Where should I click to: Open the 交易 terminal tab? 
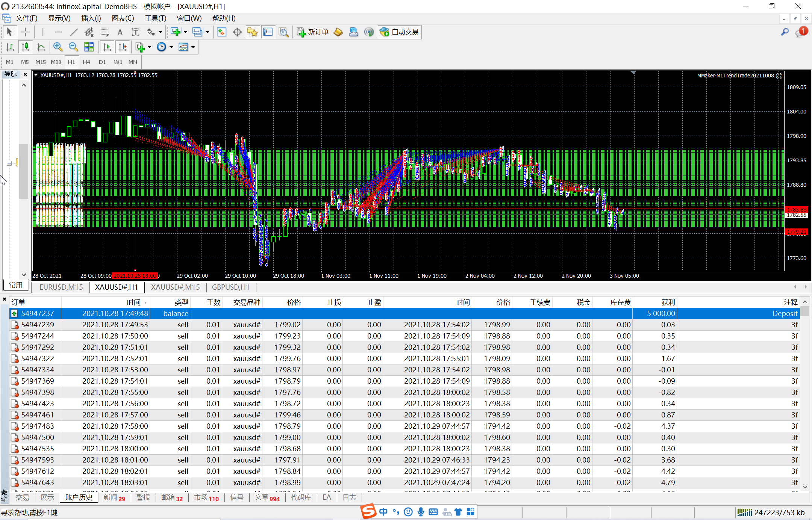(22, 497)
